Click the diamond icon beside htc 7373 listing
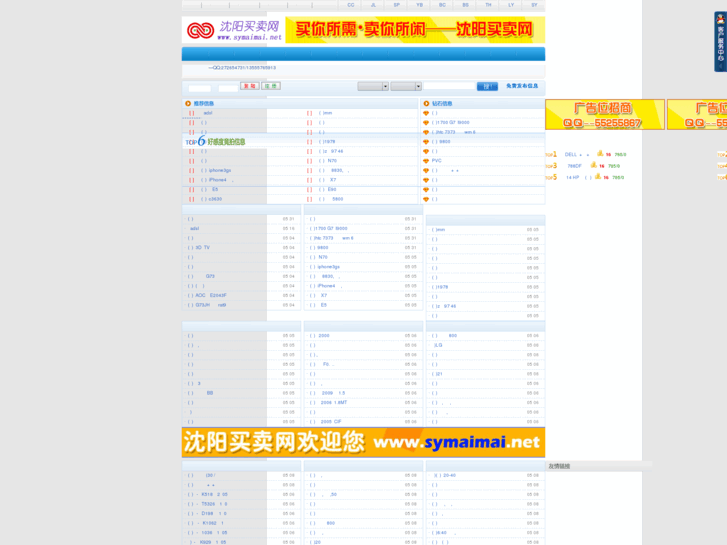727x545 pixels. (x=426, y=132)
